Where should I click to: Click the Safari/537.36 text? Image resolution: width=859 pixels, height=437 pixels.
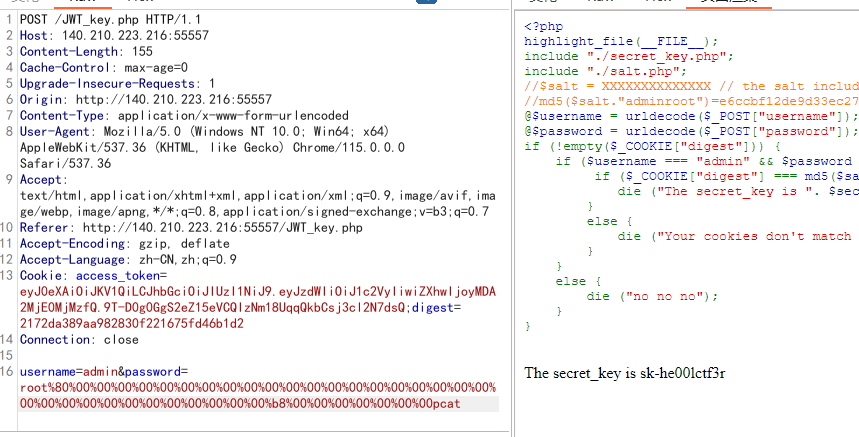pyautogui.click(x=66, y=164)
